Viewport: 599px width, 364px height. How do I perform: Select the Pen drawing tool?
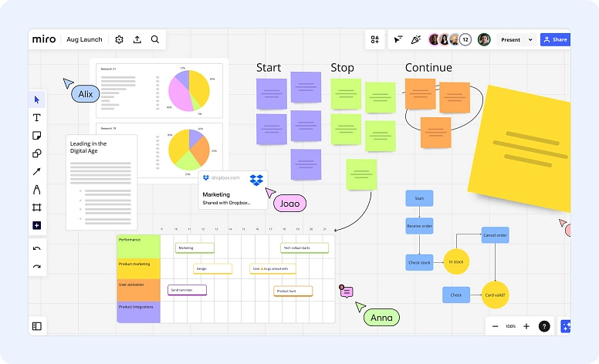37,189
